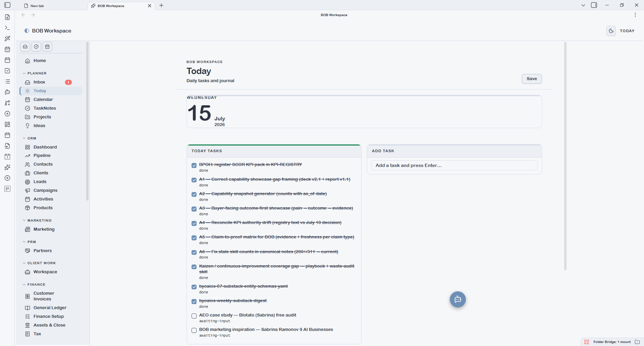
Task: Open the three-dot more options menu
Action: pyautogui.click(x=635, y=15)
